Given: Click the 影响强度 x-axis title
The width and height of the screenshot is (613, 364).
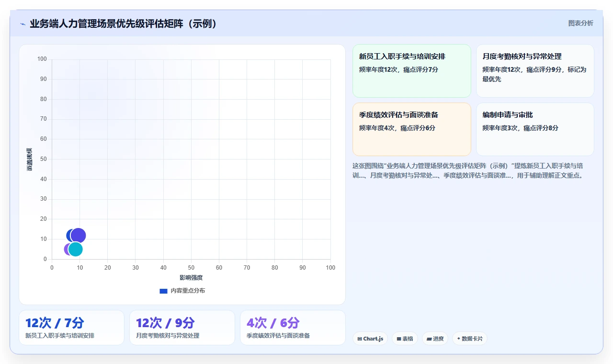Looking at the screenshot, I should [191, 278].
